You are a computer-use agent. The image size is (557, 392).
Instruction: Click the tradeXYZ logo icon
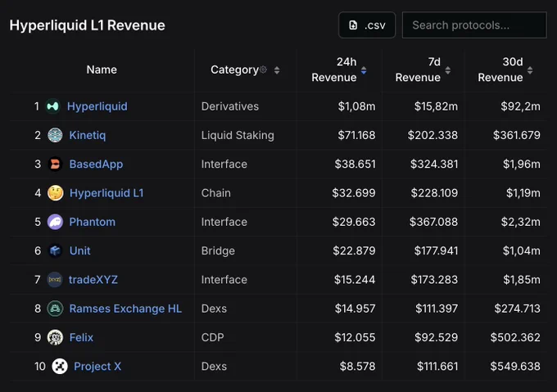55,280
